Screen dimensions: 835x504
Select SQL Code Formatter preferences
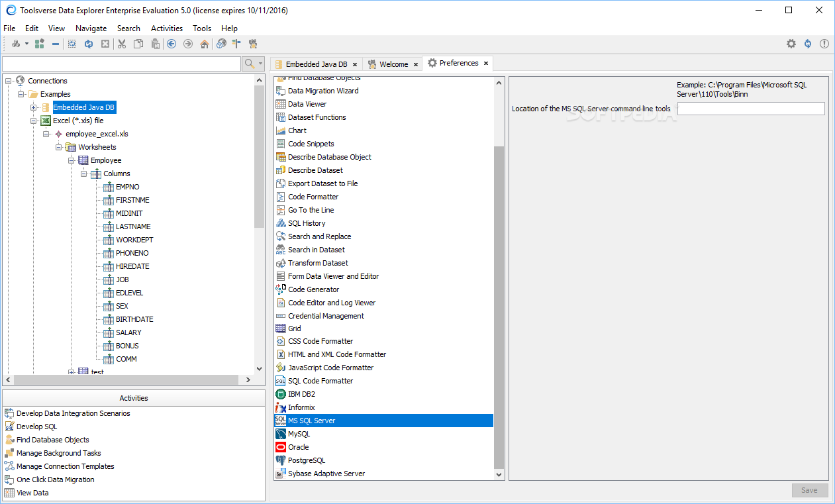[320, 381]
